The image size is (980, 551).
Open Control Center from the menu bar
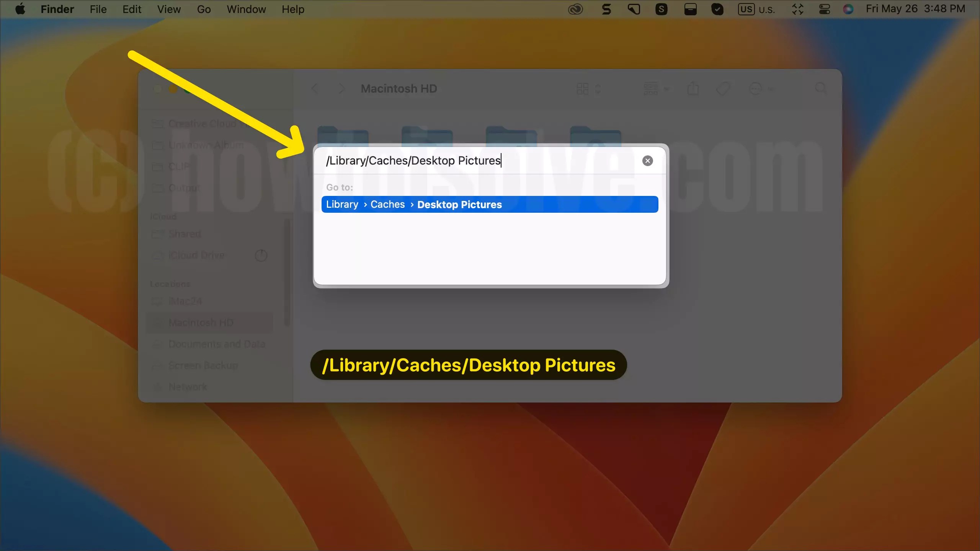[x=824, y=9]
